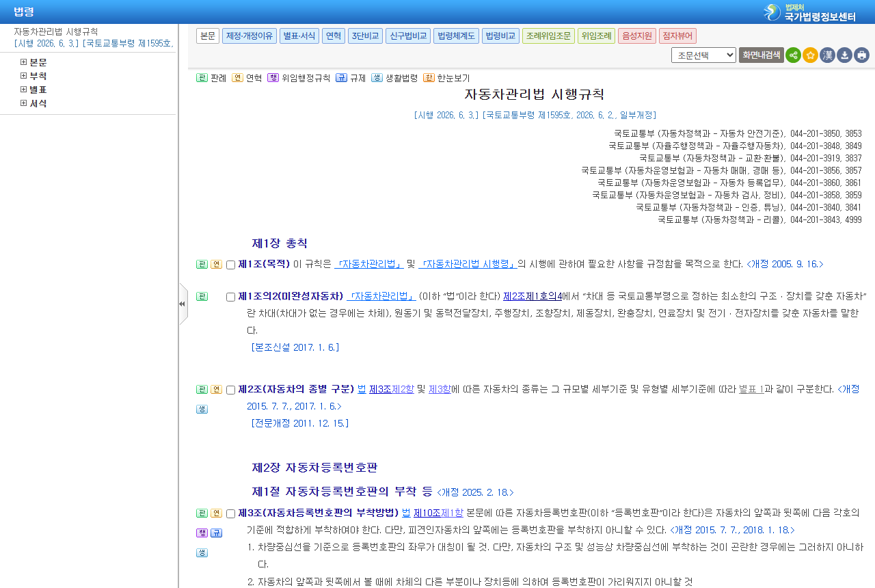
Task: Open 규제 icon for 제3조
Action: [x=216, y=533]
